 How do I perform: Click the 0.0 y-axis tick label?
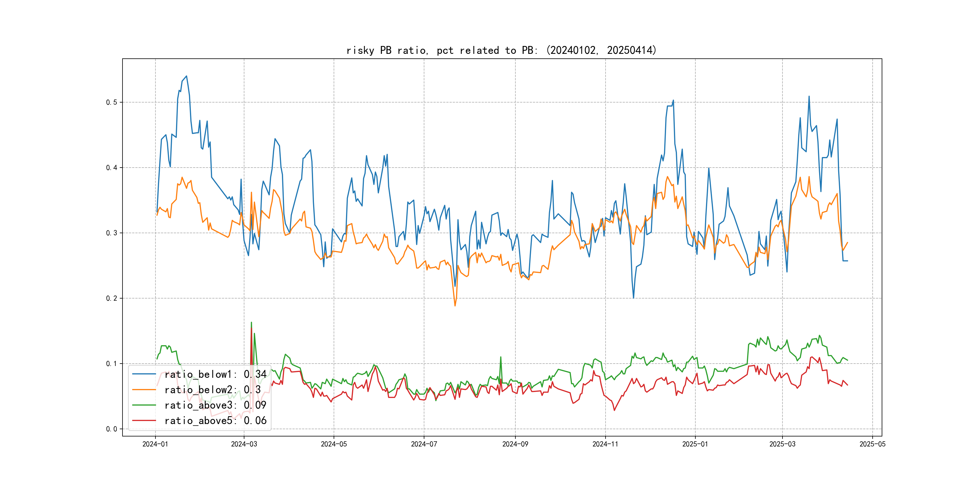point(112,429)
